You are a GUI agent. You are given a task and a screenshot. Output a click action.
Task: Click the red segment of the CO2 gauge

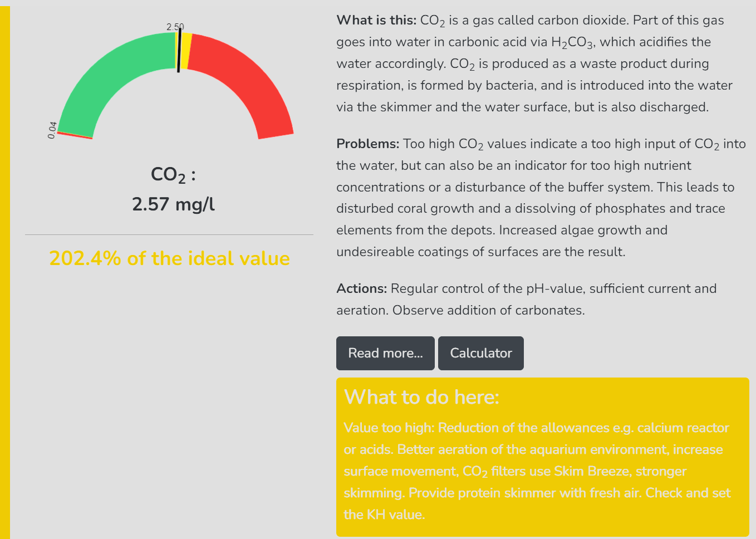[x=245, y=84]
